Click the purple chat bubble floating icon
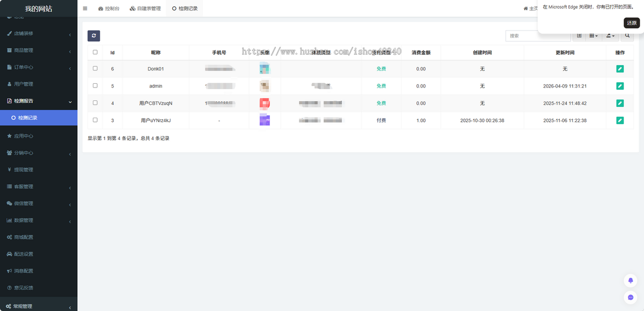Viewport: 644px width, 311px height. (x=631, y=297)
